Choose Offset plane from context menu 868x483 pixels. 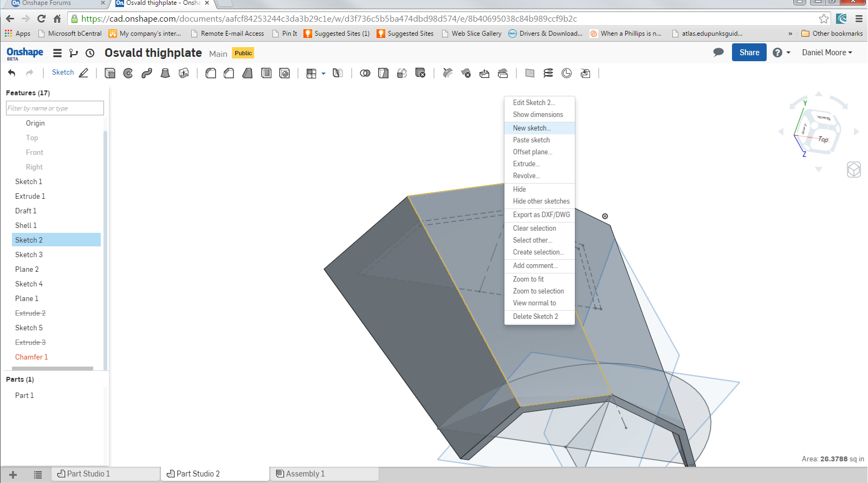pos(540,152)
